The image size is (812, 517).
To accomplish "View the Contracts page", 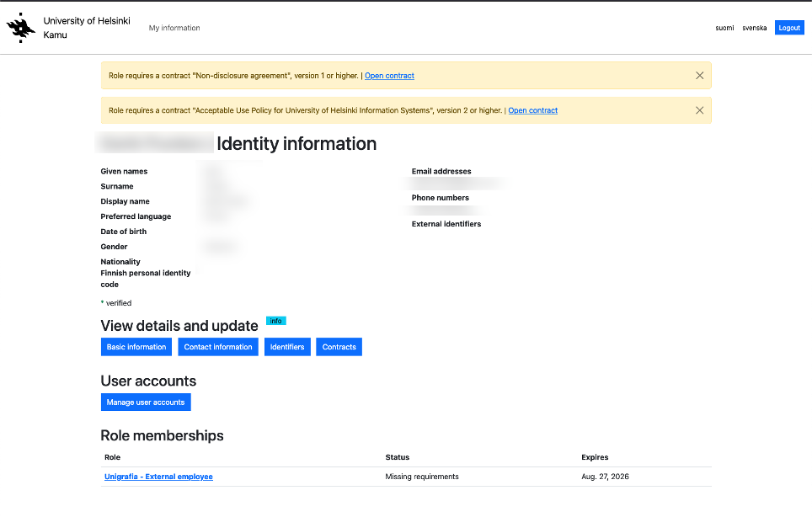I will pyautogui.click(x=339, y=347).
